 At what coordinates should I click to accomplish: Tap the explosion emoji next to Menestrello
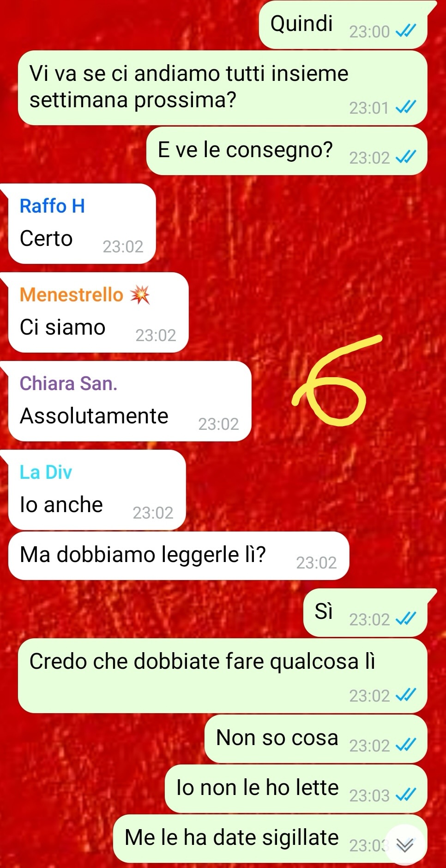140,295
